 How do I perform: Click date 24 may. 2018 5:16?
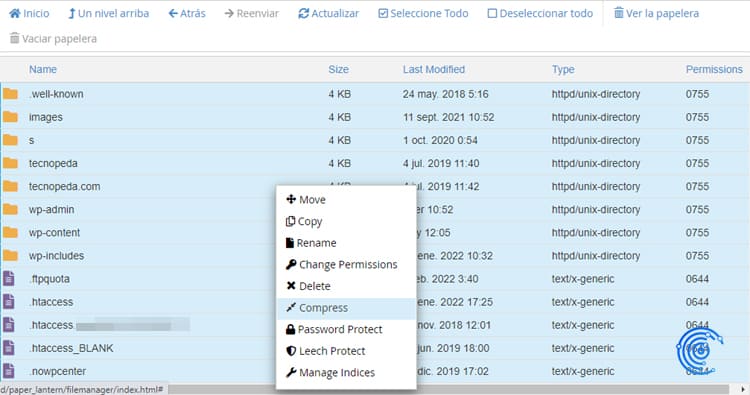[445, 94]
